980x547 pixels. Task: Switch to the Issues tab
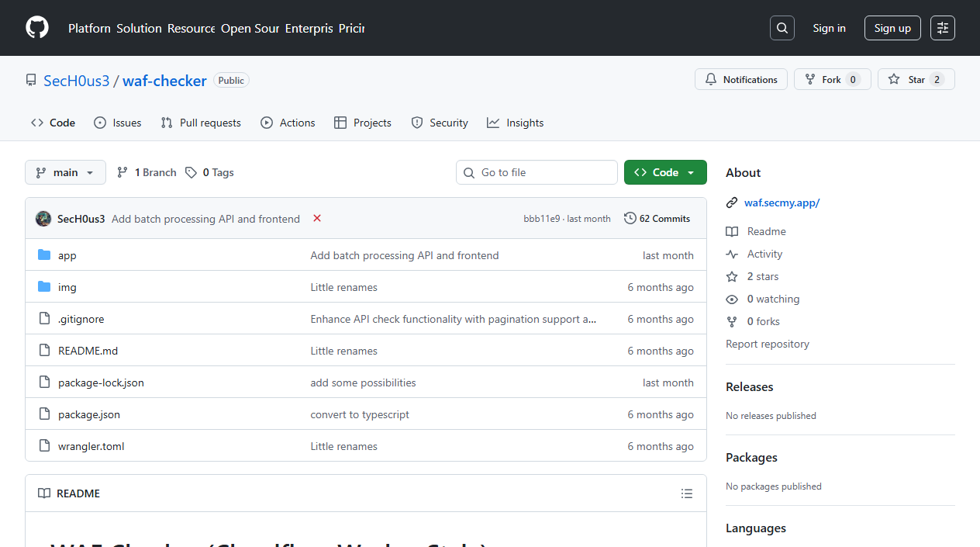pyautogui.click(x=118, y=123)
